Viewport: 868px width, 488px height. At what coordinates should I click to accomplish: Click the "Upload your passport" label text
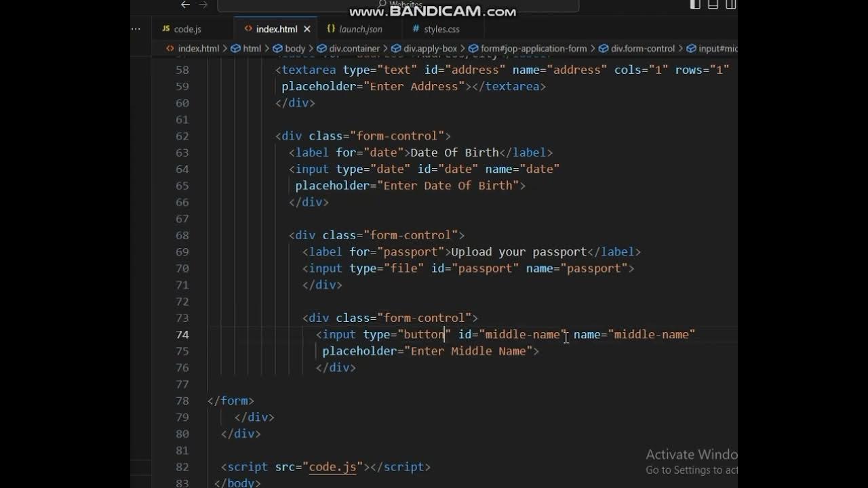coord(519,252)
